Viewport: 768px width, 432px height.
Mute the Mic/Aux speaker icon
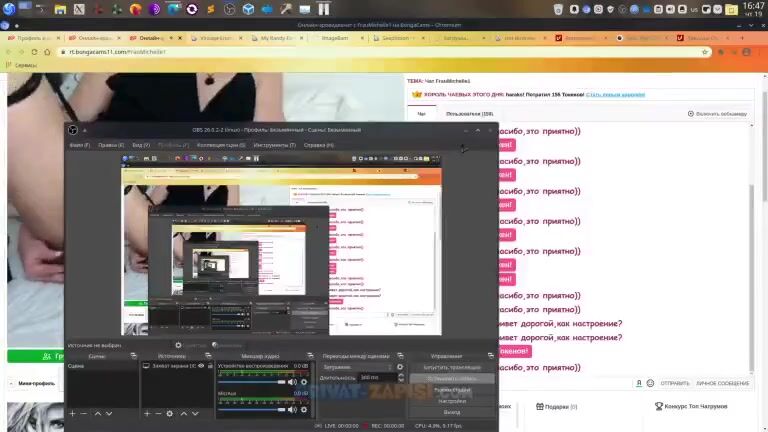coord(292,409)
